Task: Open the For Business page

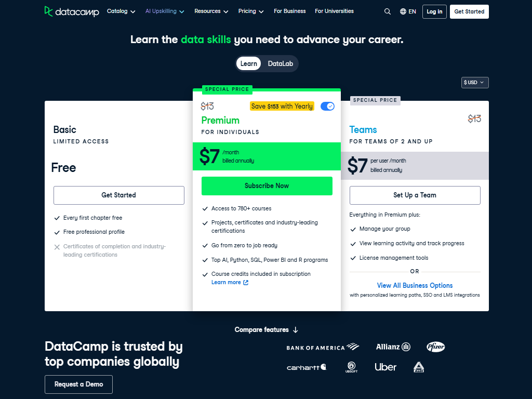Action: [290, 11]
